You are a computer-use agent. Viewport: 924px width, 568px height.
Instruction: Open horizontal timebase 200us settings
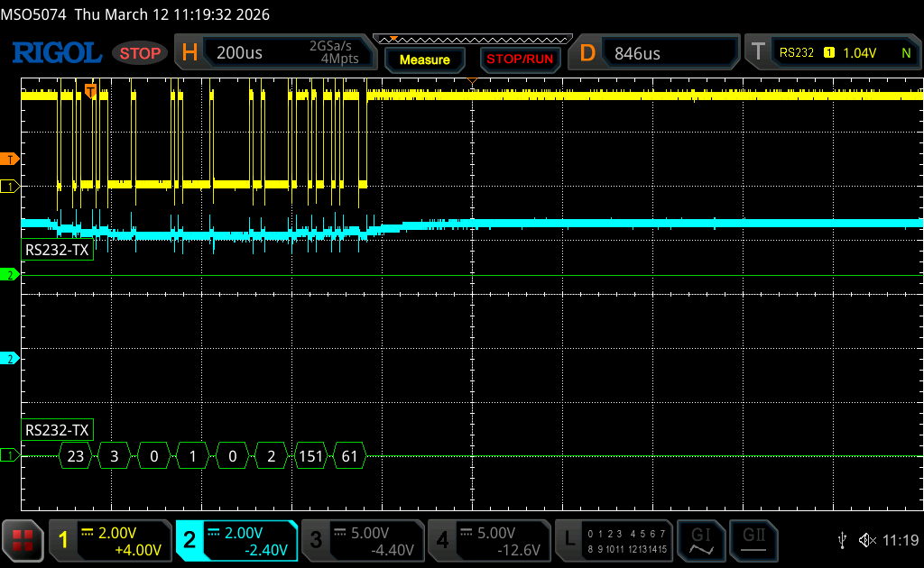[x=278, y=53]
